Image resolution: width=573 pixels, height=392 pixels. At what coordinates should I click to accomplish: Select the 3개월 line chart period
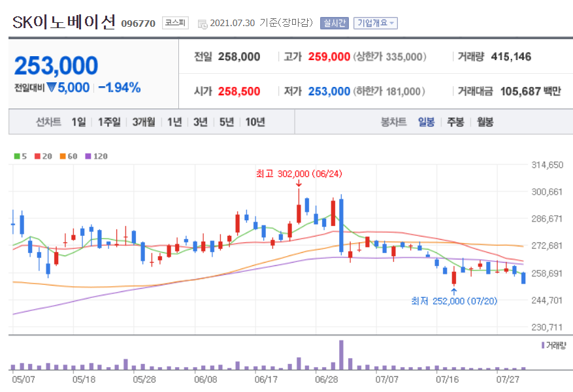click(x=144, y=122)
